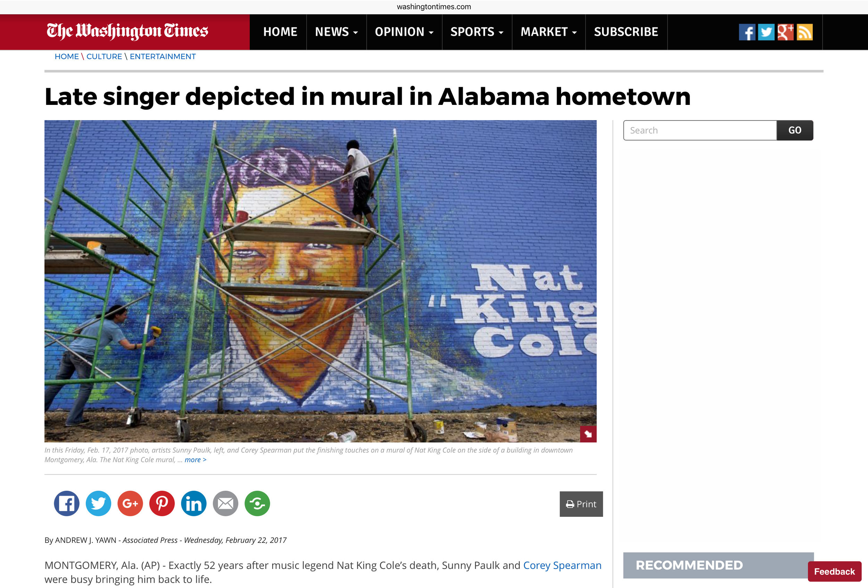This screenshot has height=588, width=868.
Task: Enlarge photo using red arrow icon
Action: 588,434
